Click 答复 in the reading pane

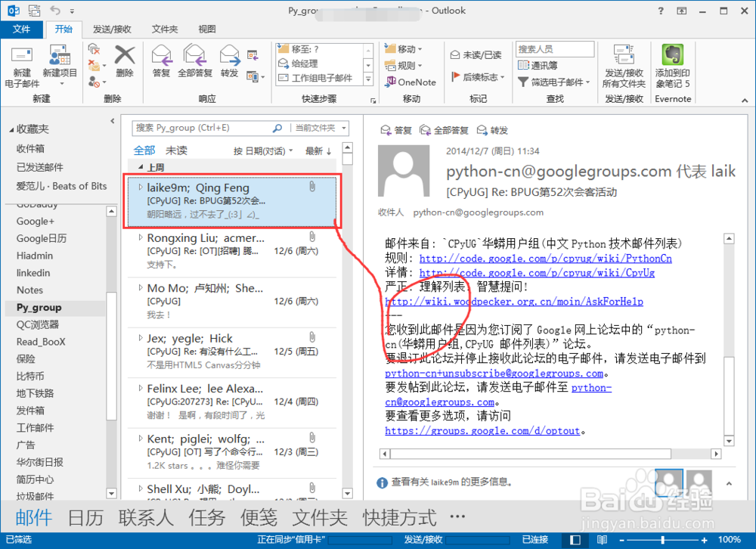click(396, 130)
